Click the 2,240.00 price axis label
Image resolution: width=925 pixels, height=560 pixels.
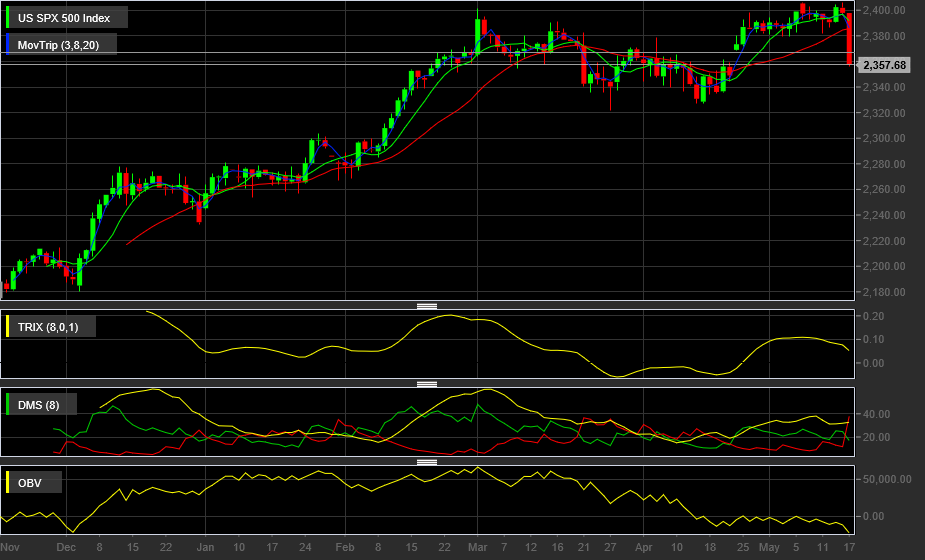click(x=884, y=215)
